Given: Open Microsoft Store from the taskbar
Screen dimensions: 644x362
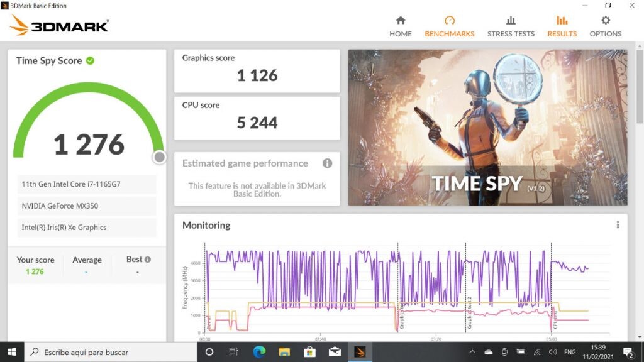Looking at the screenshot, I should (309, 352).
